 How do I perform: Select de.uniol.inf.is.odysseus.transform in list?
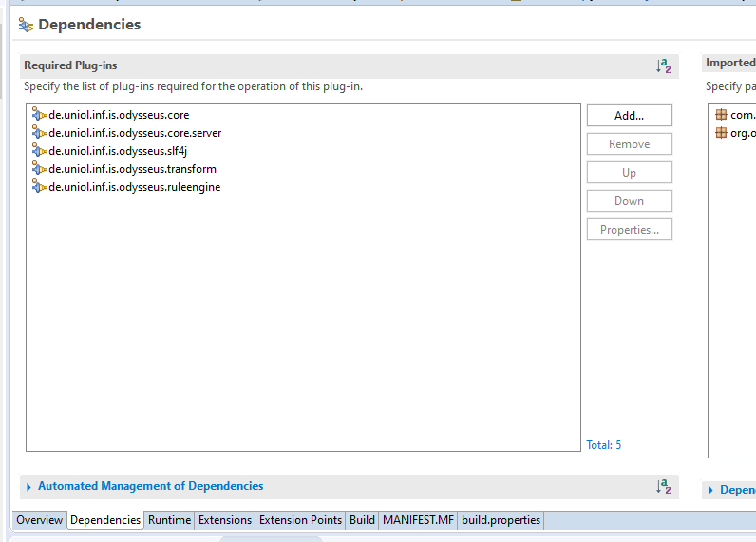coord(132,169)
